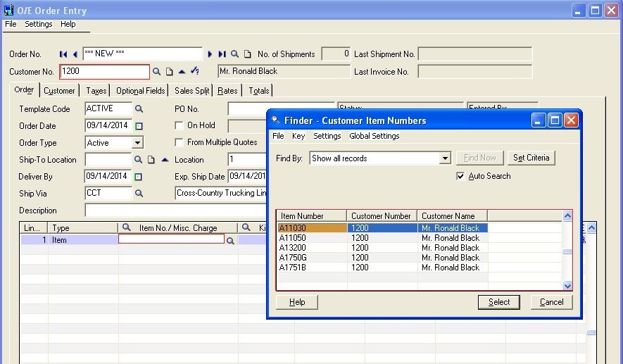
Task: Open item number finder in line 1
Action: pos(230,240)
